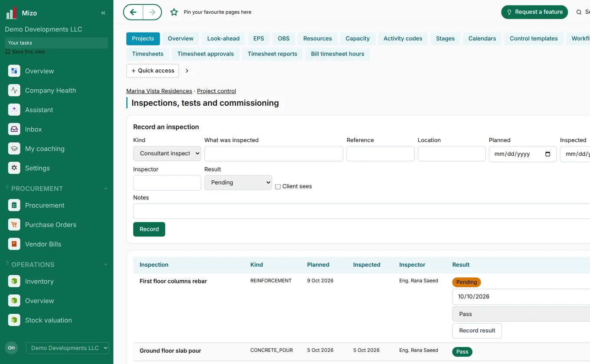Image resolution: width=590 pixels, height=364 pixels.
Task: Open the Pass result dropdown for First floor columns rebar
Action: [521, 314]
